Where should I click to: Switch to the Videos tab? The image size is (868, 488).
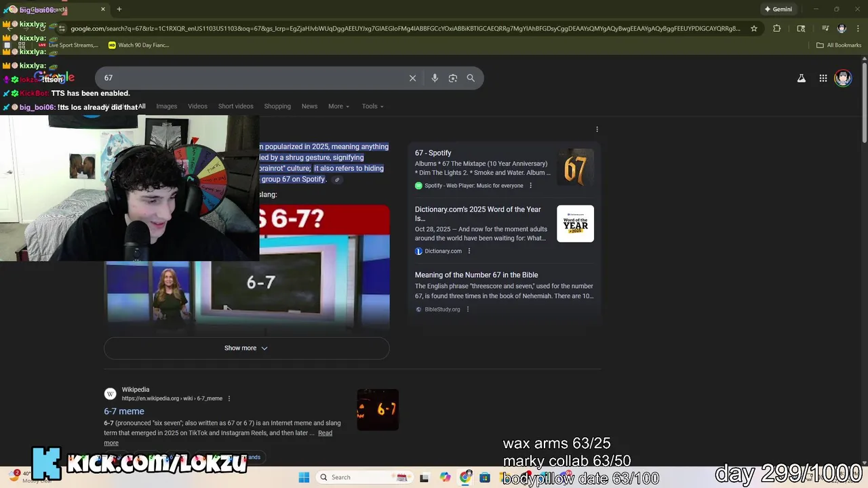point(197,106)
